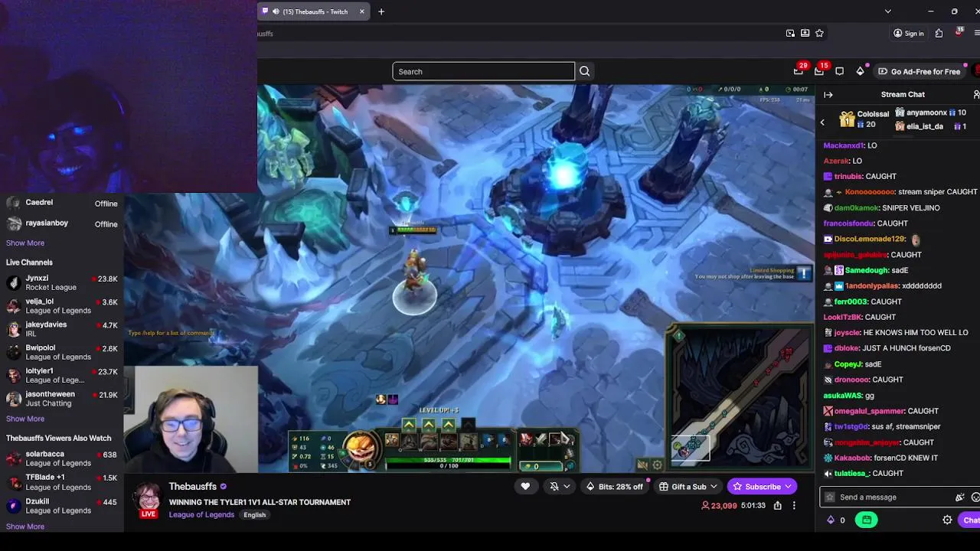Click the champion portrait in game HUD
This screenshot has height=551, width=980.
click(360, 448)
